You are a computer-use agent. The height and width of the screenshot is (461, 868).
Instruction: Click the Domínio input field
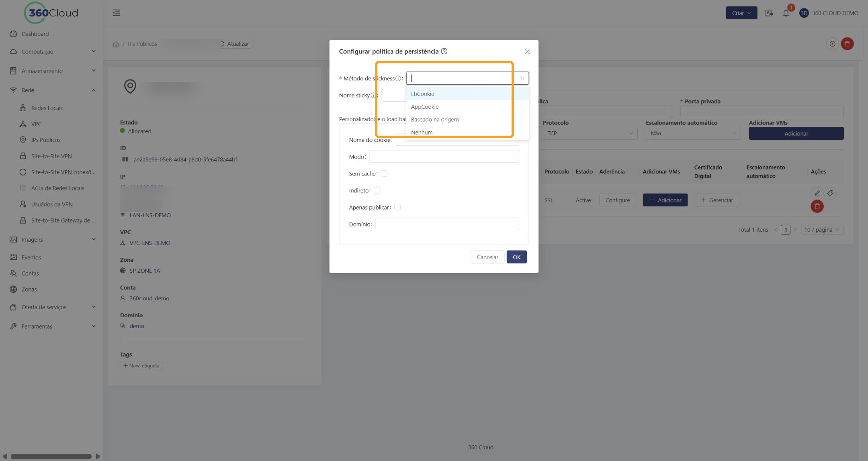click(x=447, y=224)
